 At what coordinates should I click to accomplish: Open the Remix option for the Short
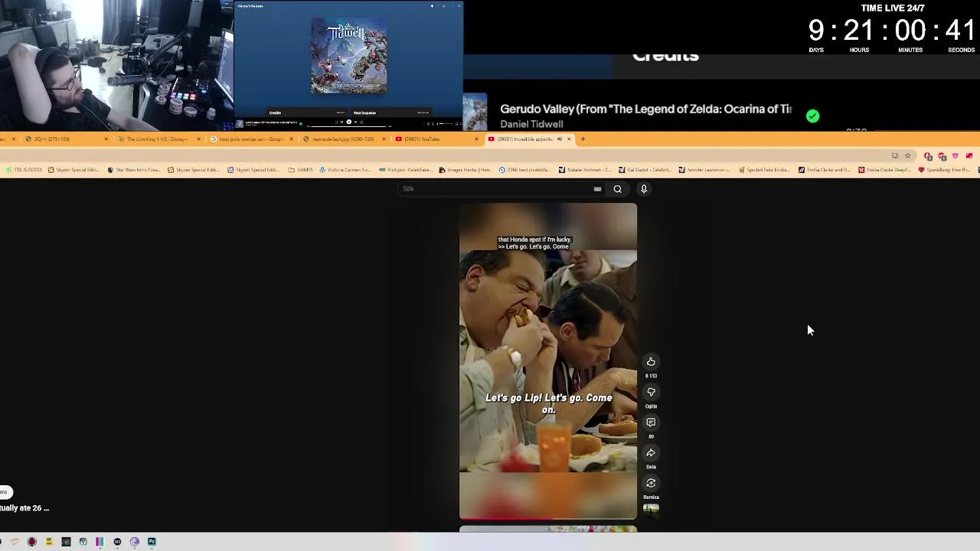pos(651,483)
